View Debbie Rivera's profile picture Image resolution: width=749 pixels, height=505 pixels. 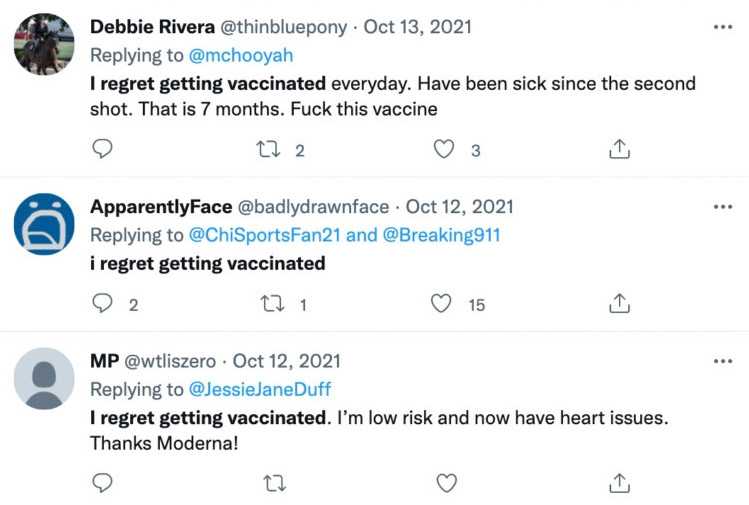point(44,44)
